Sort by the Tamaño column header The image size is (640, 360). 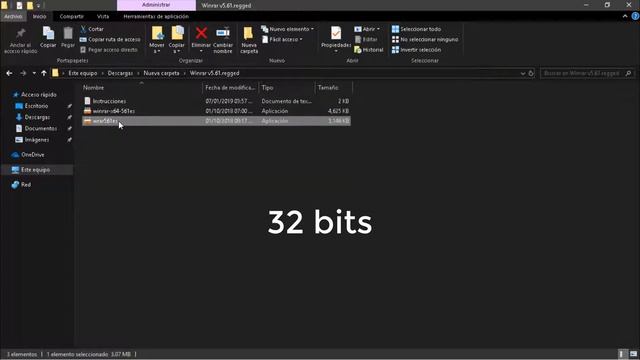click(x=333, y=87)
